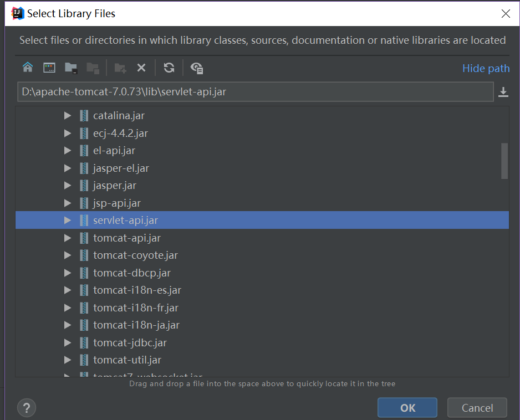Click the el-api.jar archive icon
The width and height of the screenshot is (520, 420).
[84, 151]
